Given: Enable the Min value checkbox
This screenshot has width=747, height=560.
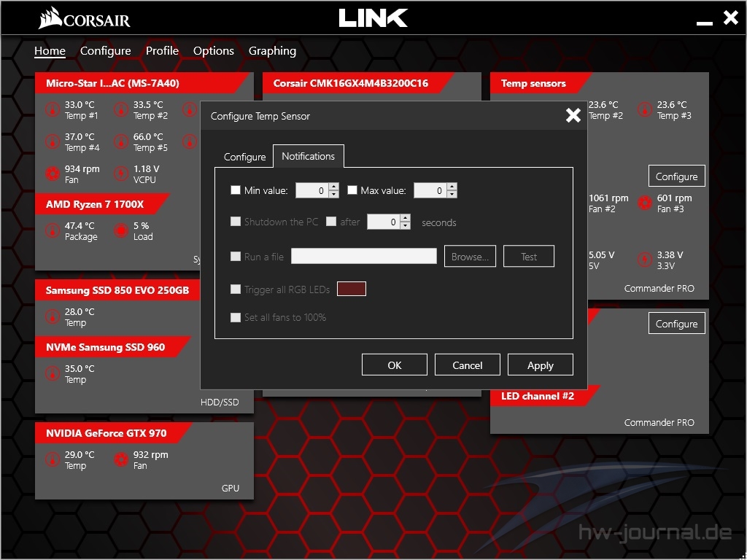Looking at the screenshot, I should tap(236, 190).
